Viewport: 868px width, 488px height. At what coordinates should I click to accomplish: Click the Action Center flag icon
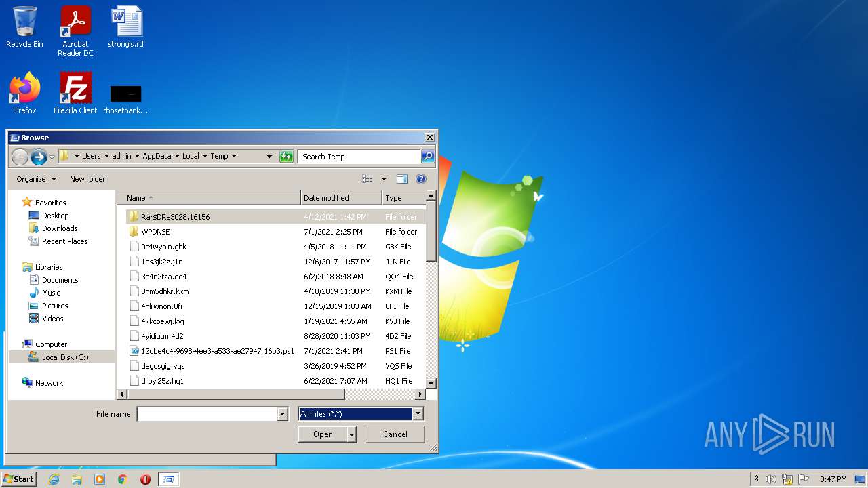click(803, 479)
